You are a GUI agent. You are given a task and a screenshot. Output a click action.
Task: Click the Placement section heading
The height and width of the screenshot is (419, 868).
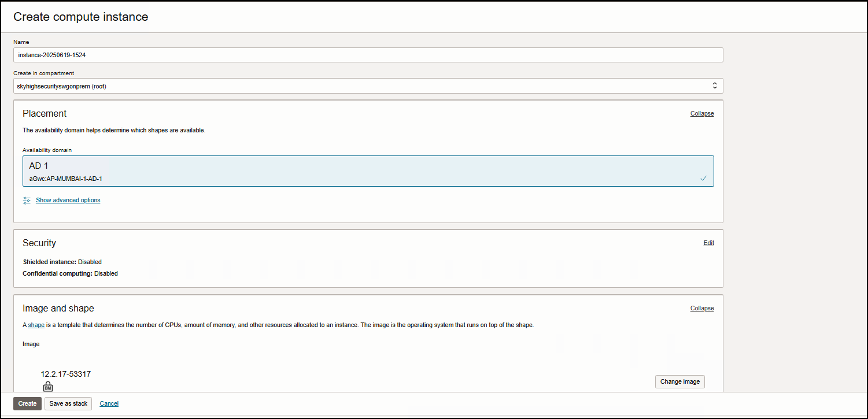(45, 114)
